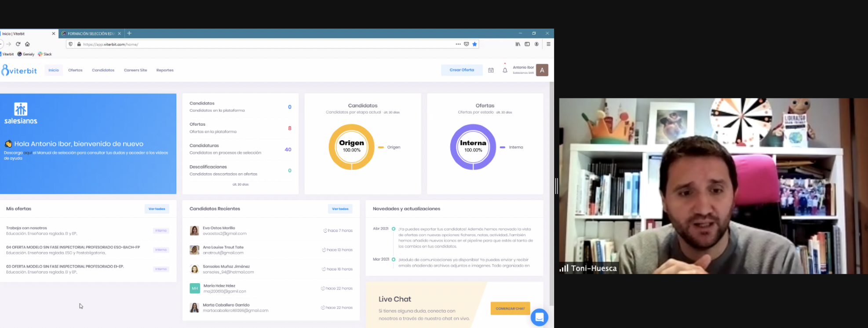Switch to FORMACIÓN SELECCIÓN browser tab
Screen dimensions: 868x328
tap(91, 33)
